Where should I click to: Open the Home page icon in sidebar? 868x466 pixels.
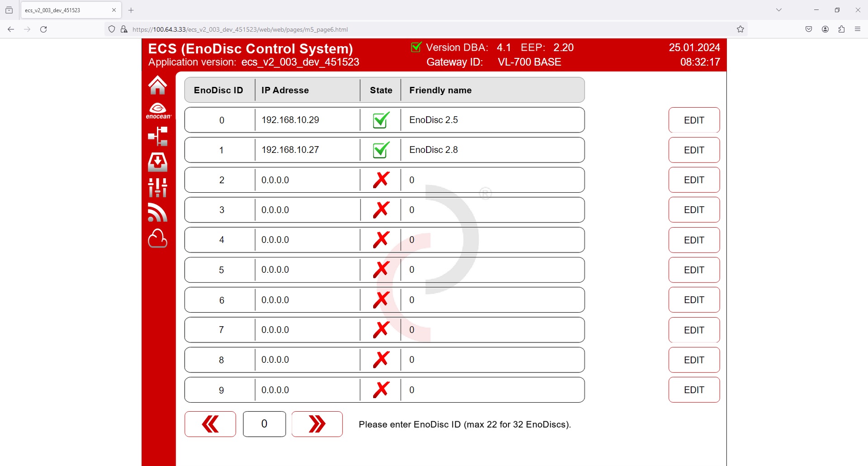[x=157, y=85]
